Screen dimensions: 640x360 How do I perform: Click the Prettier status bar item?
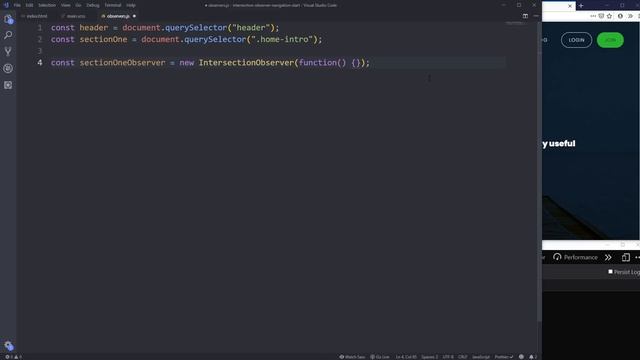pyautogui.click(x=504, y=357)
